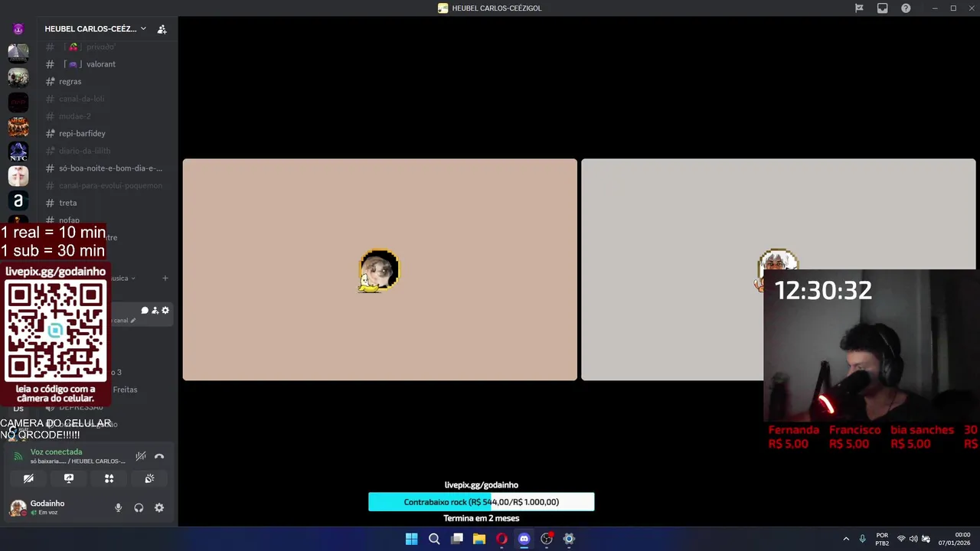
Task: Open Opera browser from taskbar
Action: click(x=501, y=539)
